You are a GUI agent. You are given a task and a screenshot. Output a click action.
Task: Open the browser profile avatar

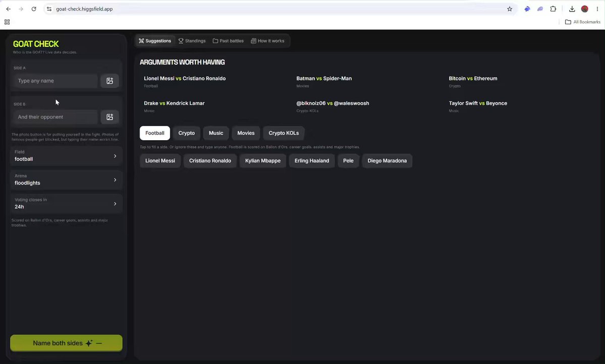585,9
